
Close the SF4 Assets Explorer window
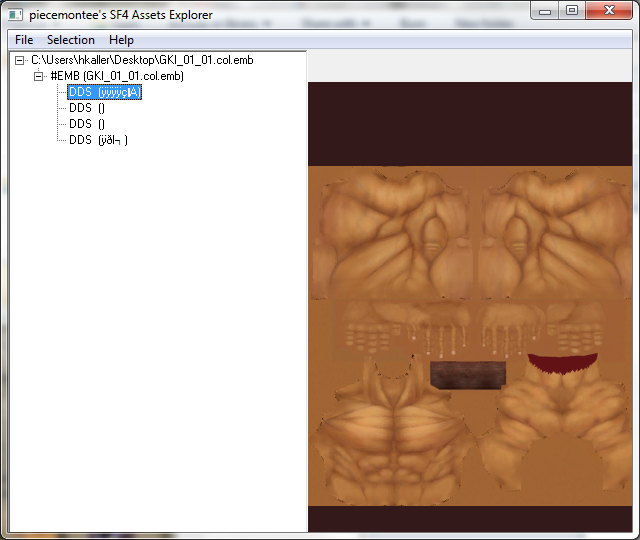click(x=609, y=11)
